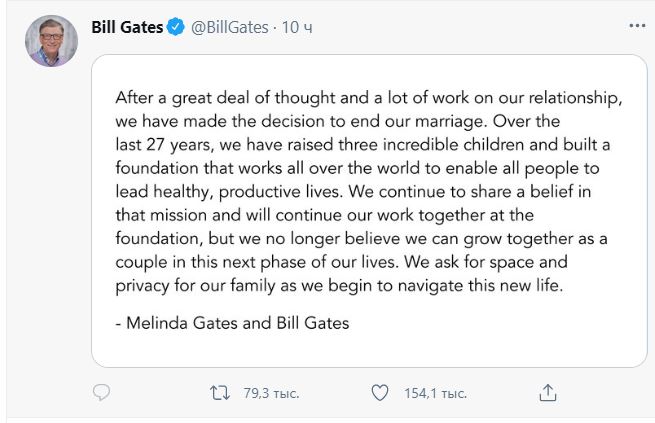The width and height of the screenshot is (655, 423).
Task: Click the reply speech bubble icon
Action: (101, 393)
